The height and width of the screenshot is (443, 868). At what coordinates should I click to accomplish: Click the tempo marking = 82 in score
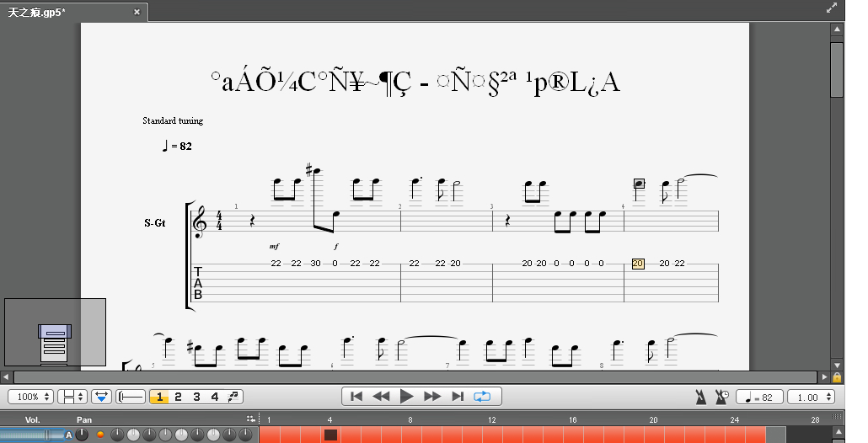click(177, 146)
